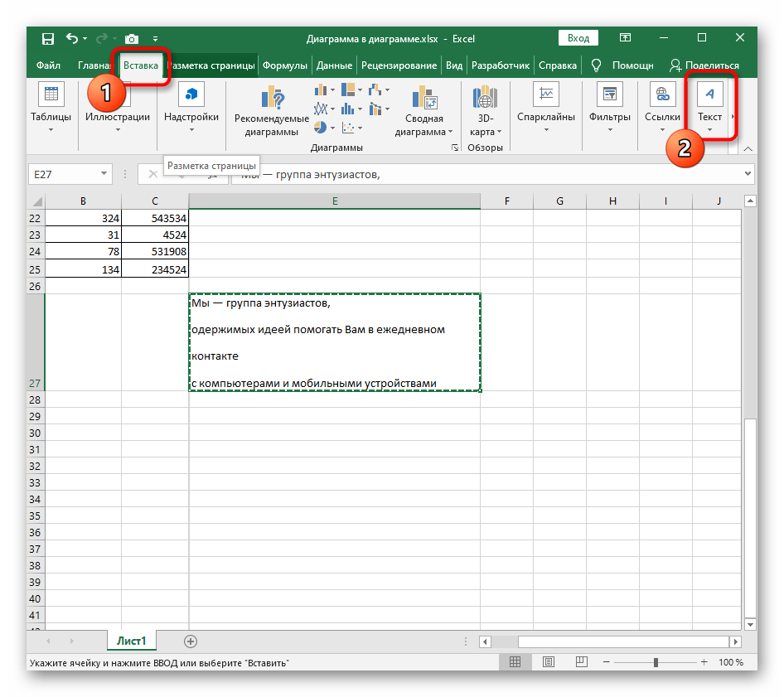Click the Save icon in the title bar

(47, 38)
